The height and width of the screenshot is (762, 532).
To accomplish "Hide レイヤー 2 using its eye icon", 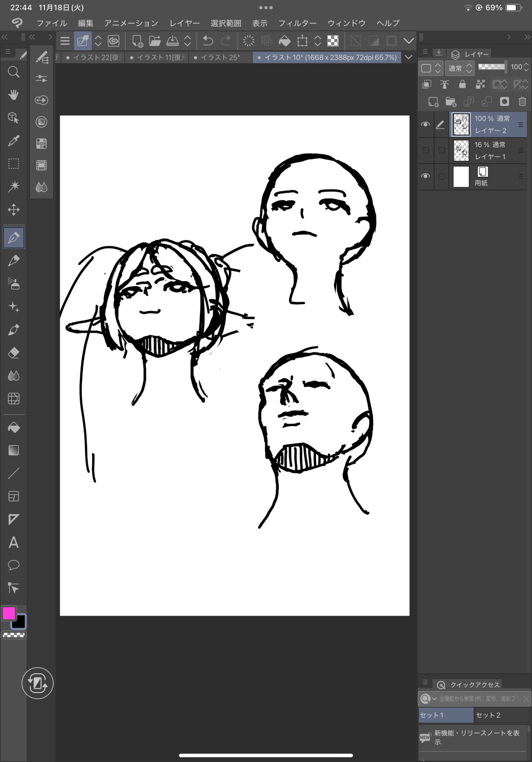I will pyautogui.click(x=425, y=125).
